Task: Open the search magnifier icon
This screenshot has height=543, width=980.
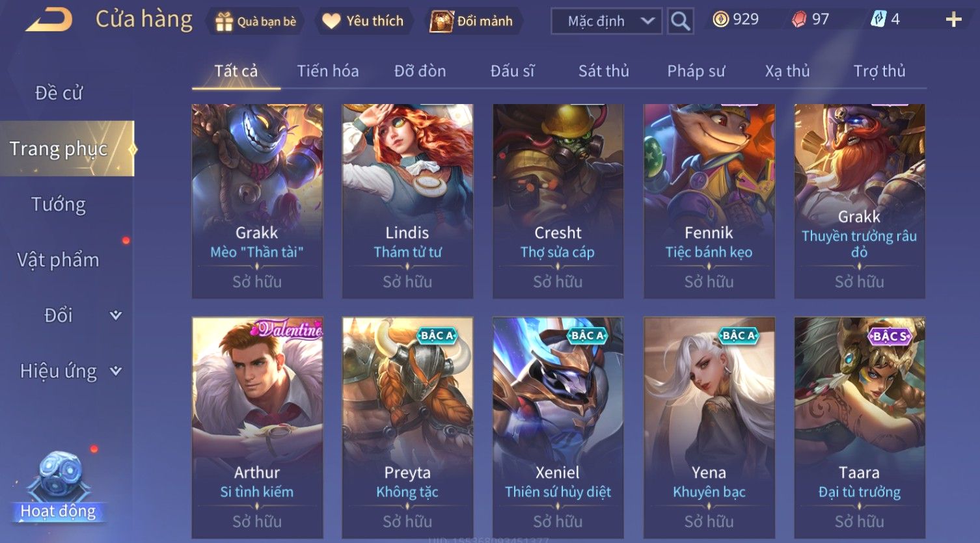Action: pos(681,21)
